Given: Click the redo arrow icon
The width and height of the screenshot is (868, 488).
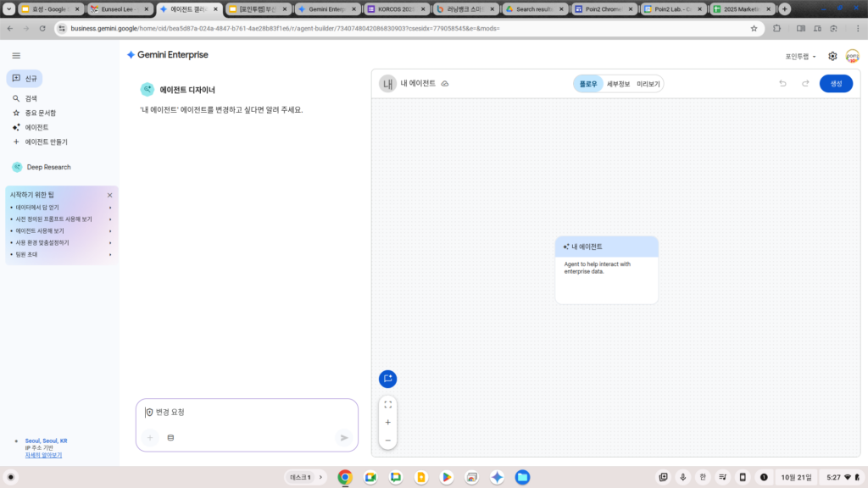Looking at the screenshot, I should click(804, 84).
